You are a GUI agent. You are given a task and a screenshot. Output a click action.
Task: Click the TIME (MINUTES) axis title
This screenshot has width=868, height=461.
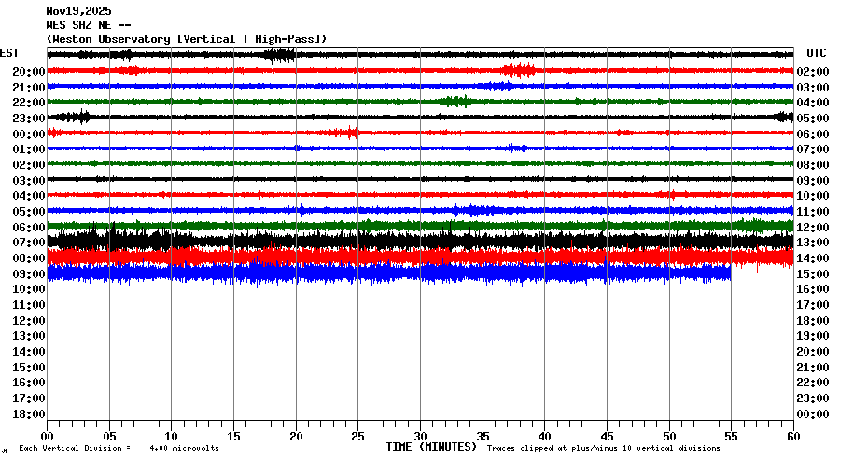pos(431,448)
